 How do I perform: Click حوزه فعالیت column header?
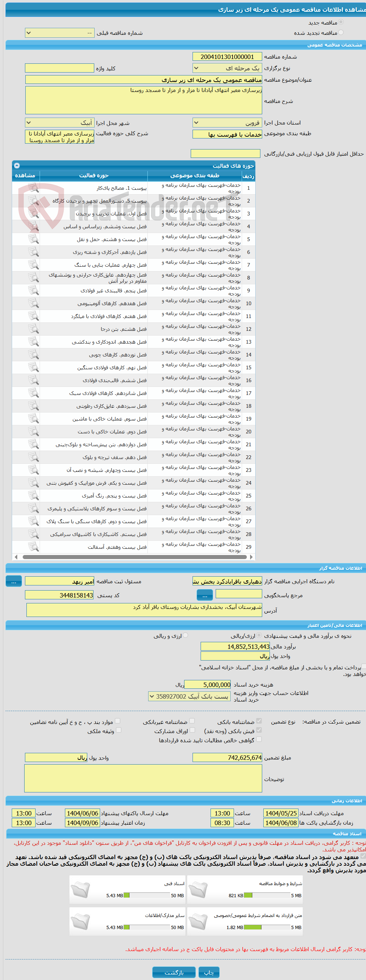pyautogui.click(x=94, y=175)
